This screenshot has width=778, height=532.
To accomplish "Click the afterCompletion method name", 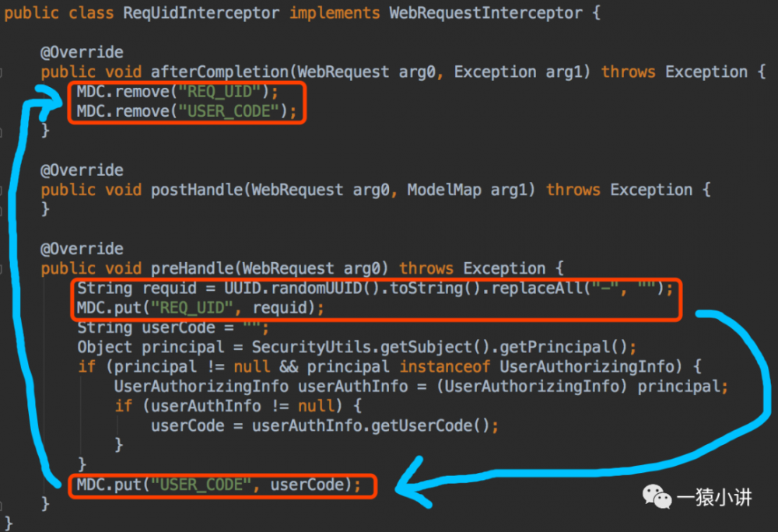I will point(219,72).
